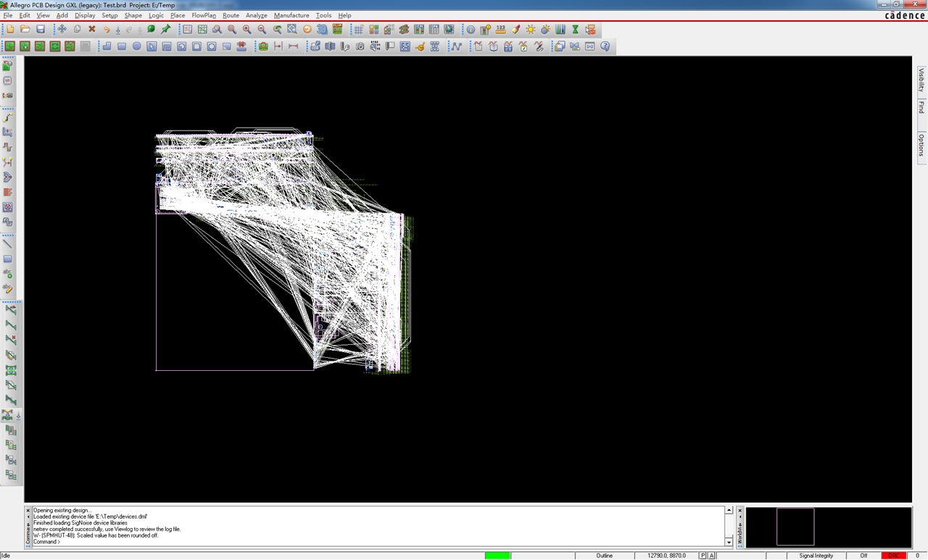Select the Move tool icon
The height and width of the screenshot is (560, 928).
click(x=62, y=29)
